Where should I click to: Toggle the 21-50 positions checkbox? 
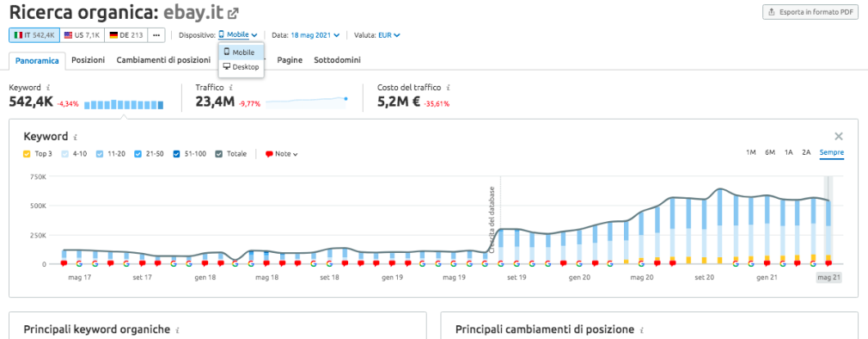(x=138, y=154)
